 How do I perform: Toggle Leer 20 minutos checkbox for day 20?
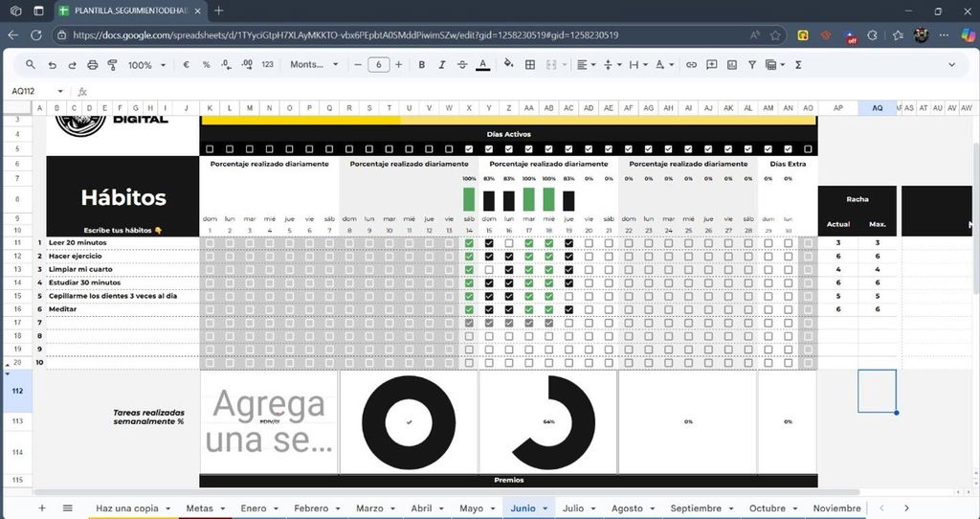click(589, 242)
